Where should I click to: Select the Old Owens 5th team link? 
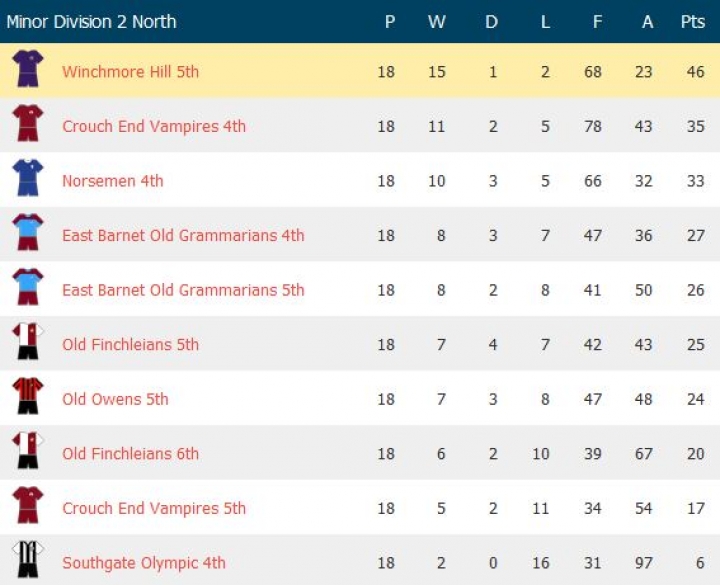[115, 399]
